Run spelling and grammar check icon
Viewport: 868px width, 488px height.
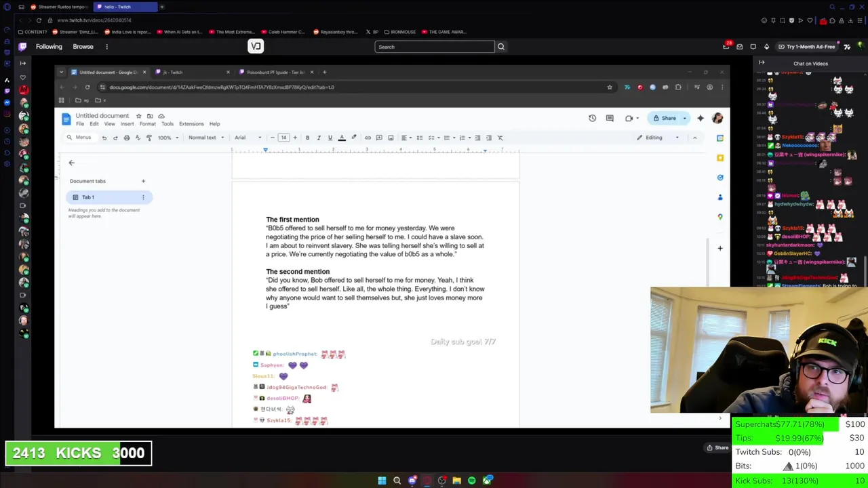(138, 138)
